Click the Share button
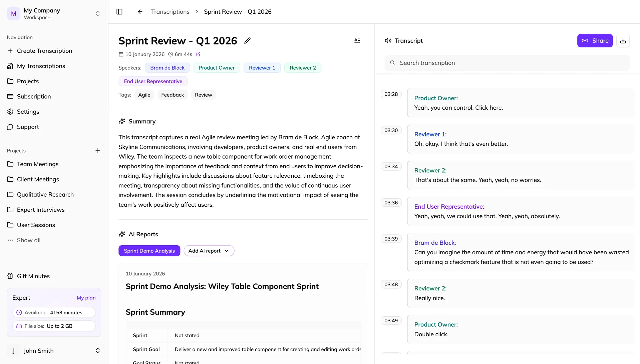 pos(595,40)
